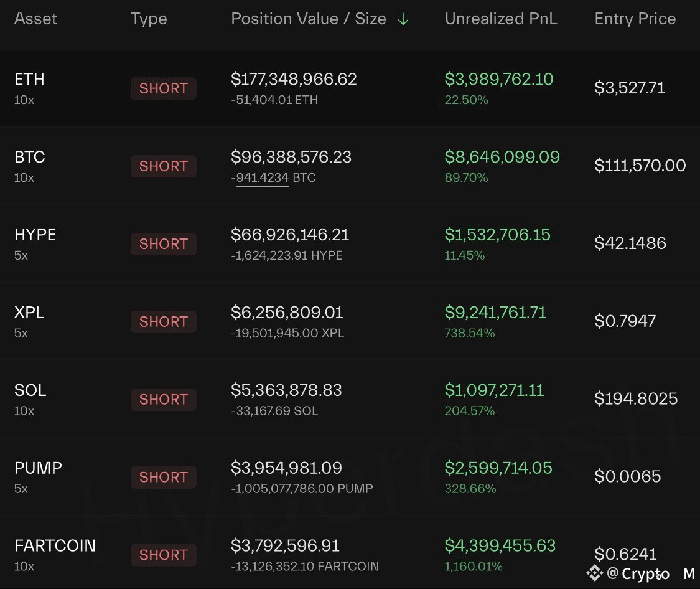Click XPL unrealized PnL percentage 738.54%

470,333
